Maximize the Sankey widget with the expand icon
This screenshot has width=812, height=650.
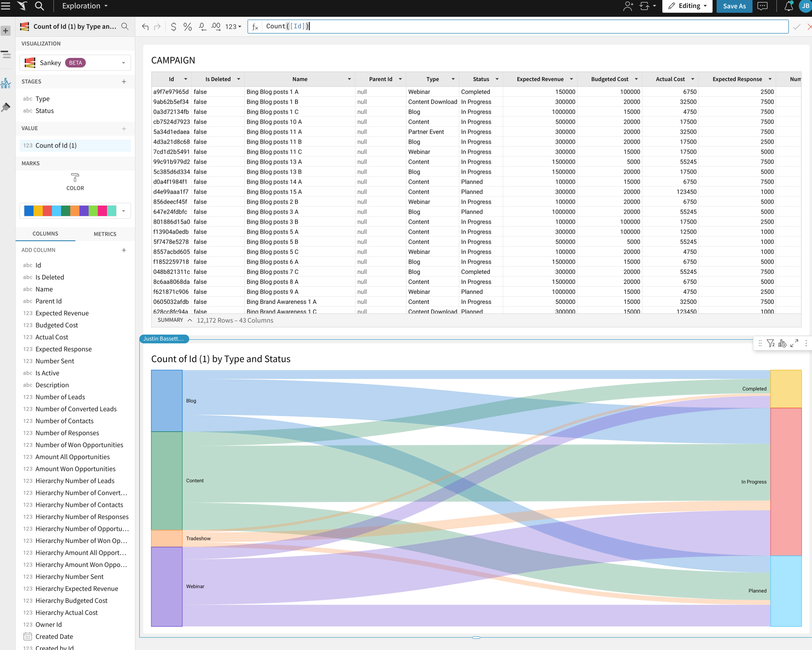click(x=794, y=343)
